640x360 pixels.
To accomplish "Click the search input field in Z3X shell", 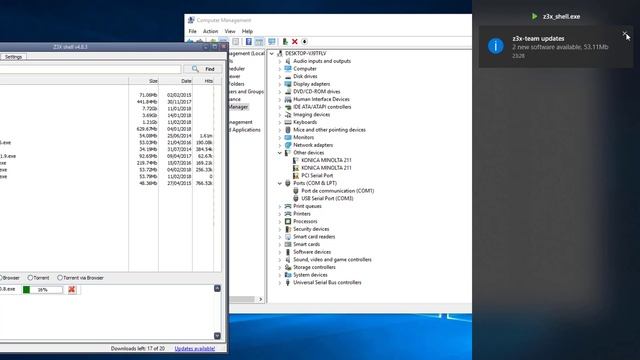I will (90, 69).
